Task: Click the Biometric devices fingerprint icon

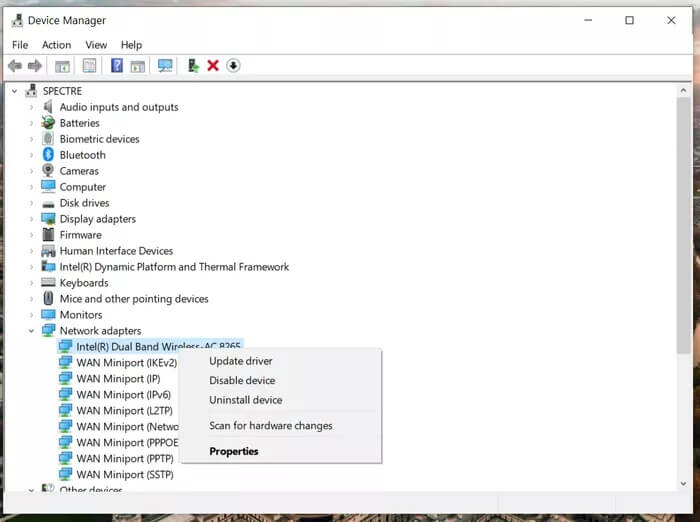Action: coord(48,138)
